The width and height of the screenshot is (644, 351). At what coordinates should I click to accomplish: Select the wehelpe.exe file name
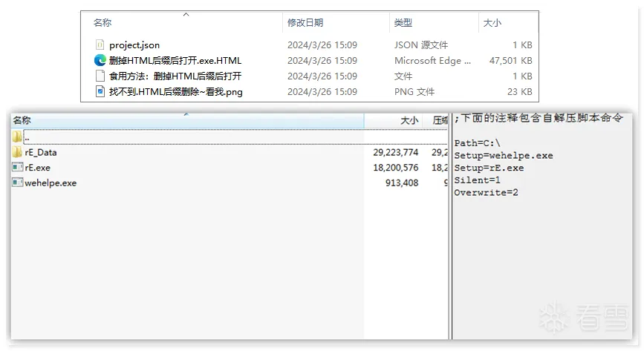51,183
